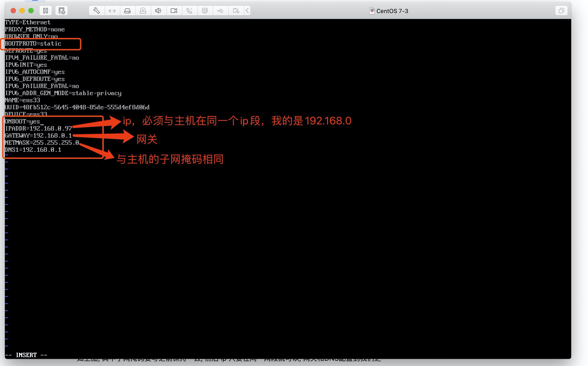Click the GATEWAY=192.168.0.1 line
Image resolution: width=588 pixels, height=366 pixels.
(x=38, y=136)
